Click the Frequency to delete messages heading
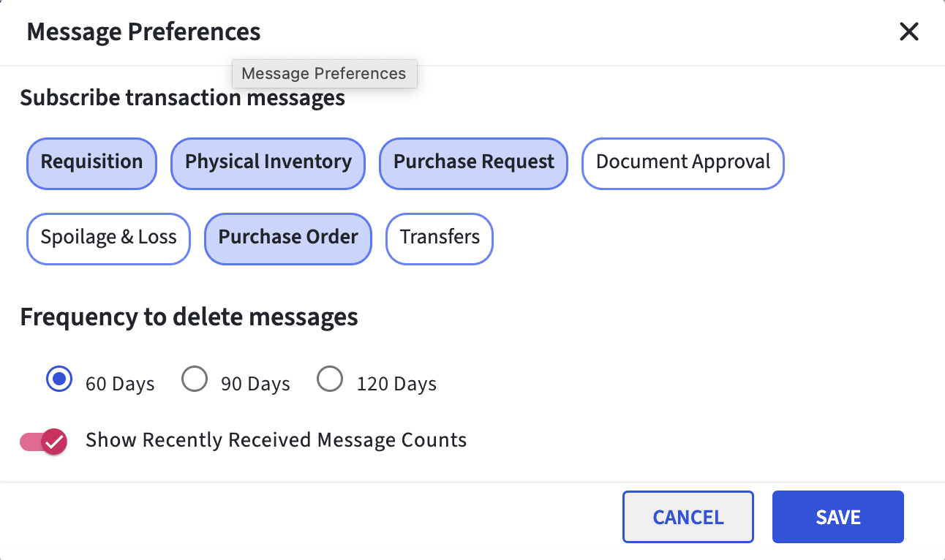The width and height of the screenshot is (945, 560). coord(189,317)
